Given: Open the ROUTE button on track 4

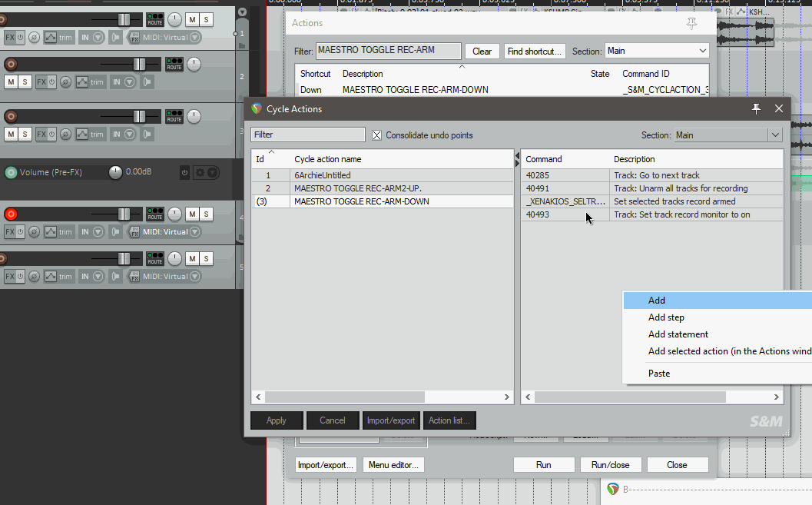Looking at the screenshot, I should coord(155,214).
